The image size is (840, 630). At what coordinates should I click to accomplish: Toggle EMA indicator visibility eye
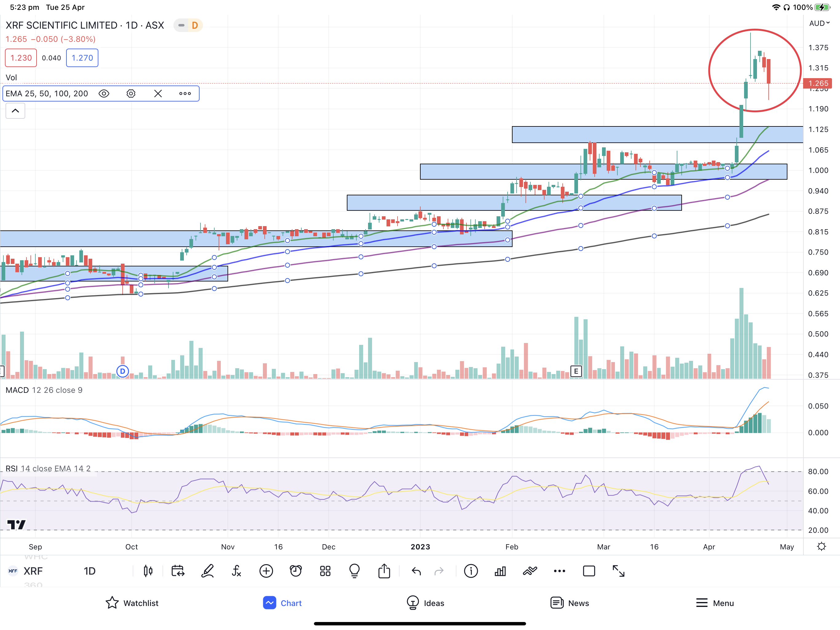tap(104, 94)
